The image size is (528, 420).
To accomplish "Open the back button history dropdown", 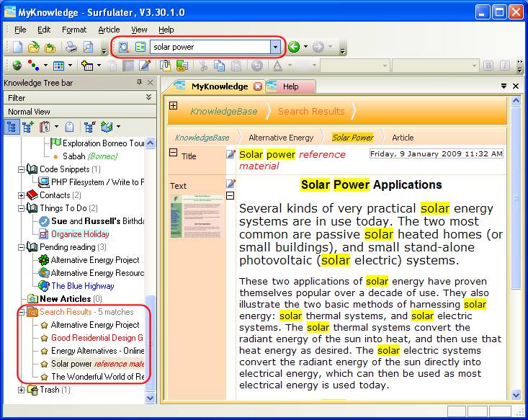I will [x=305, y=47].
